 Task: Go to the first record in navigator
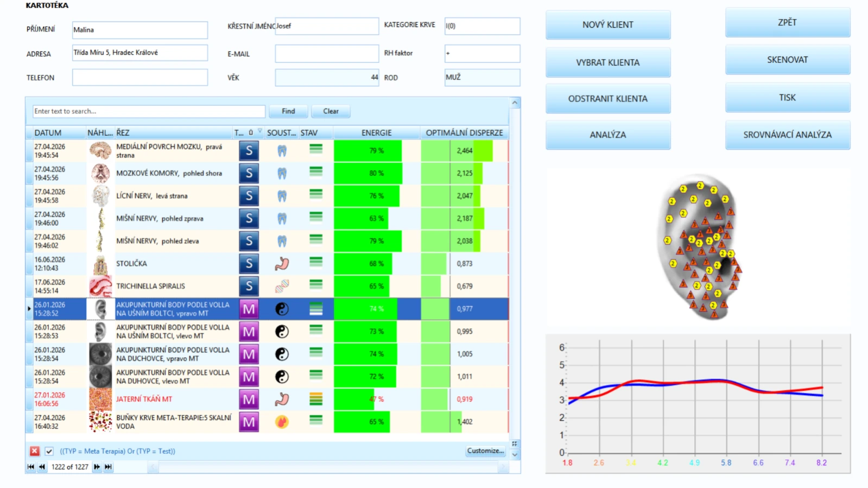[31, 467]
